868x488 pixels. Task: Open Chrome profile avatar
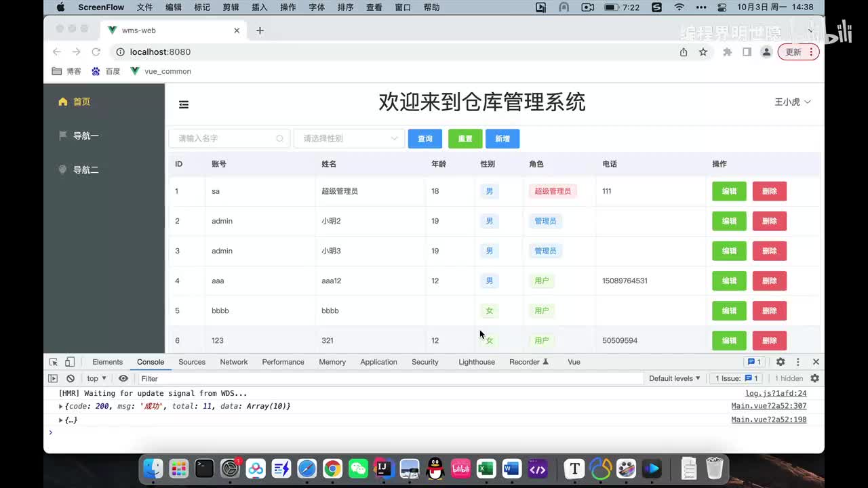(x=766, y=52)
